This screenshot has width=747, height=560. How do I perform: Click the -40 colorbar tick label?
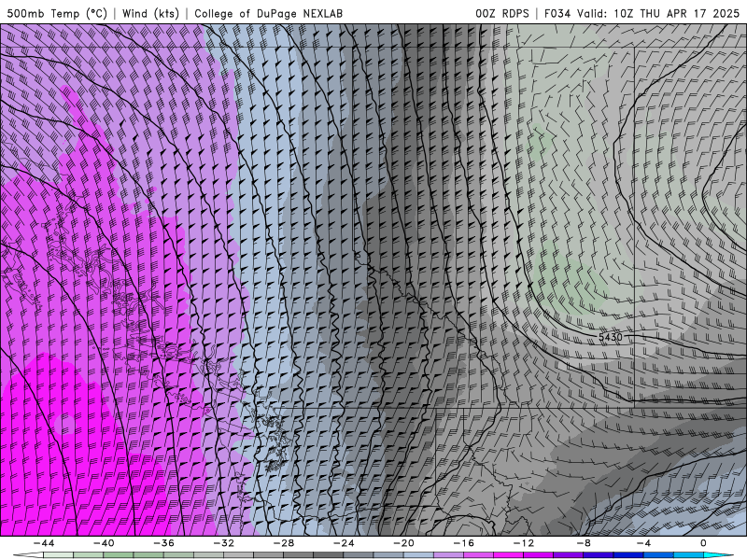pos(104,543)
